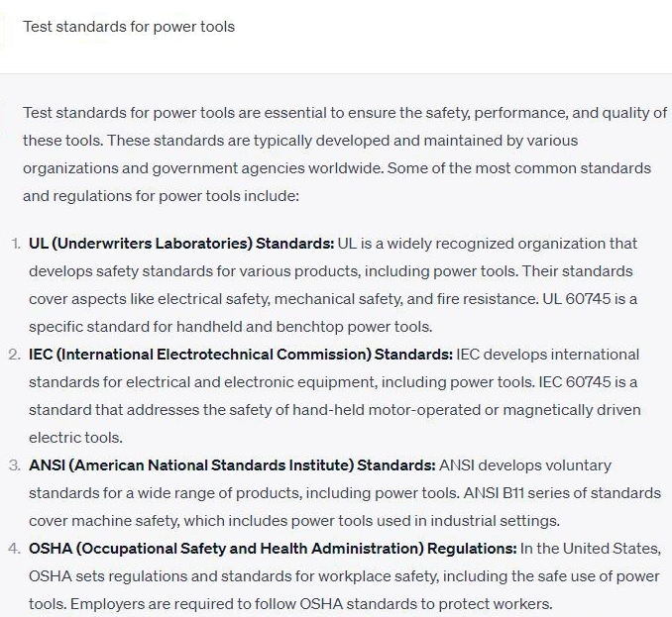Click the line "and regulations for power tools include:"
Viewport: 672px width, 617px height.
(161, 196)
